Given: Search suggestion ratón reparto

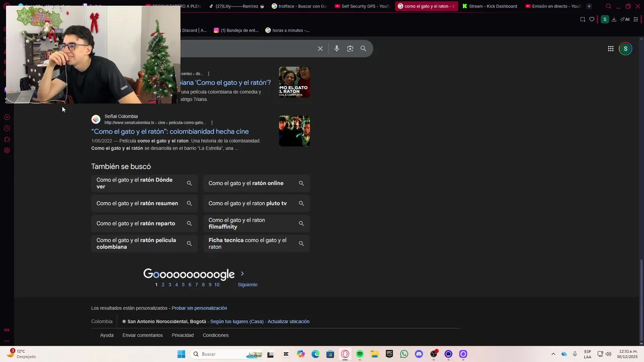Looking at the screenshot, I should pyautogui.click(x=144, y=224).
